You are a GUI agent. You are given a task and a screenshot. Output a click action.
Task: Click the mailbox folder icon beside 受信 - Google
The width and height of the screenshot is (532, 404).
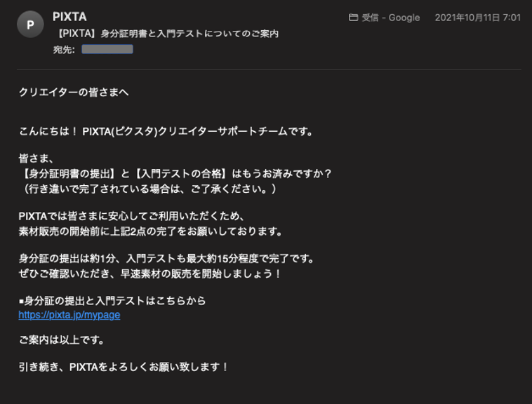[353, 18]
